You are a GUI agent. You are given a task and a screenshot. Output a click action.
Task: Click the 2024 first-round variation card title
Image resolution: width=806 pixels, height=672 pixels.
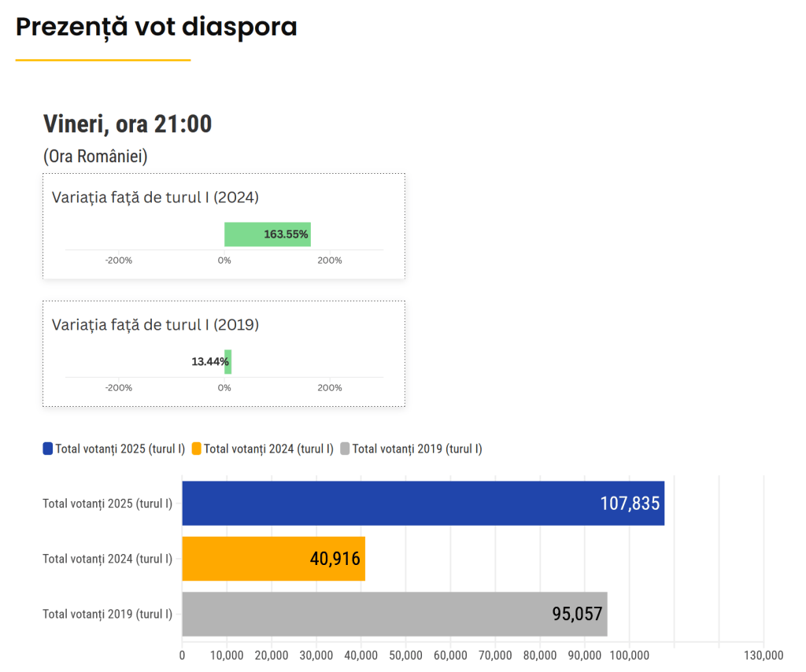[x=155, y=197]
